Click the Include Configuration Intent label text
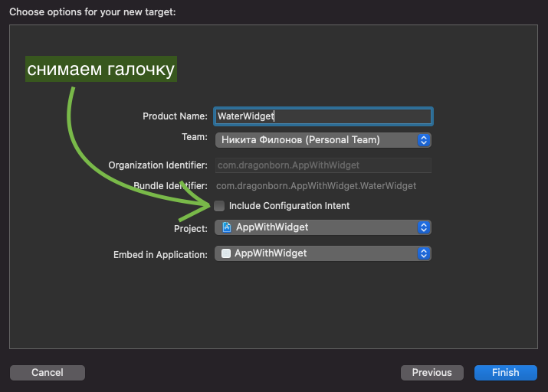Viewport: 548px width, 392px height. (289, 206)
